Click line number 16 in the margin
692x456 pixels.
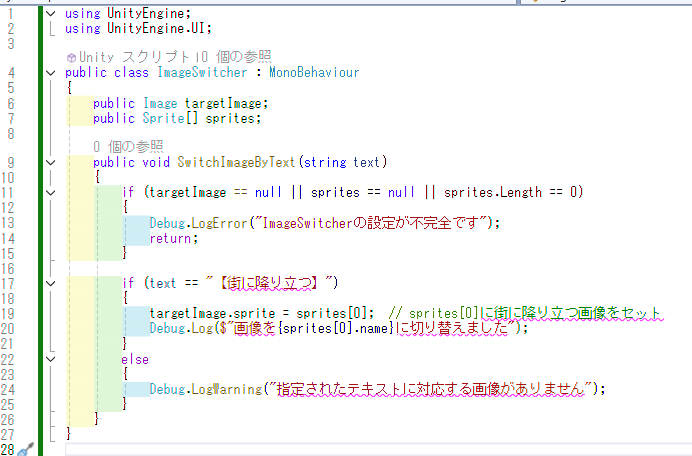(x=8, y=269)
